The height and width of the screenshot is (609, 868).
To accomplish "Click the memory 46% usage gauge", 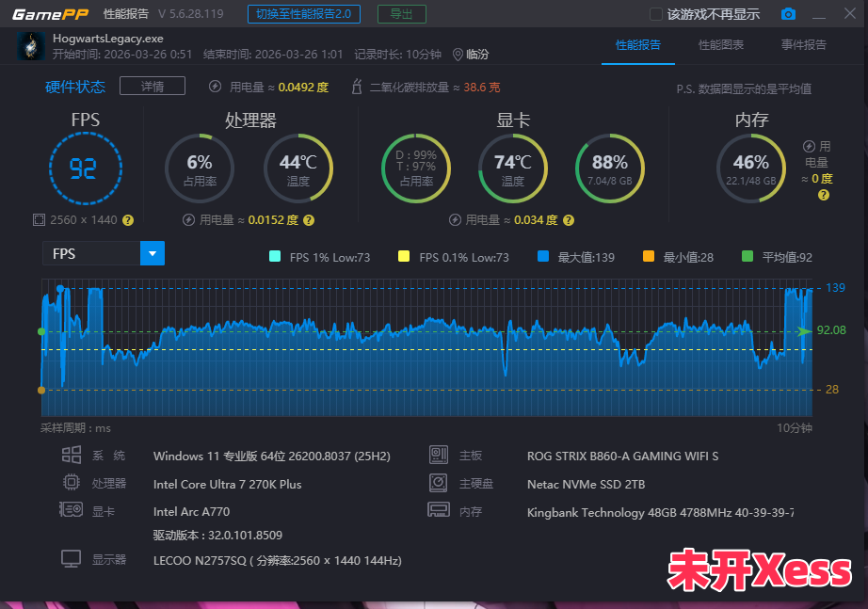I will coord(751,168).
